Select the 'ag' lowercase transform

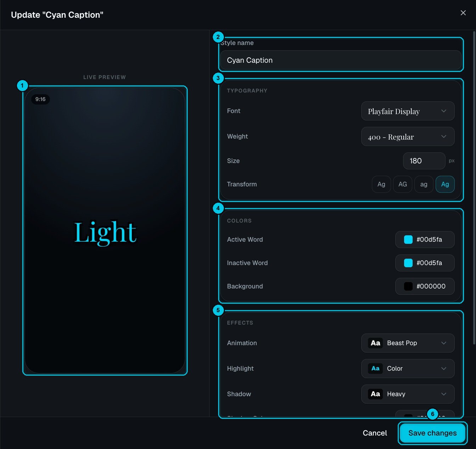[x=424, y=184]
